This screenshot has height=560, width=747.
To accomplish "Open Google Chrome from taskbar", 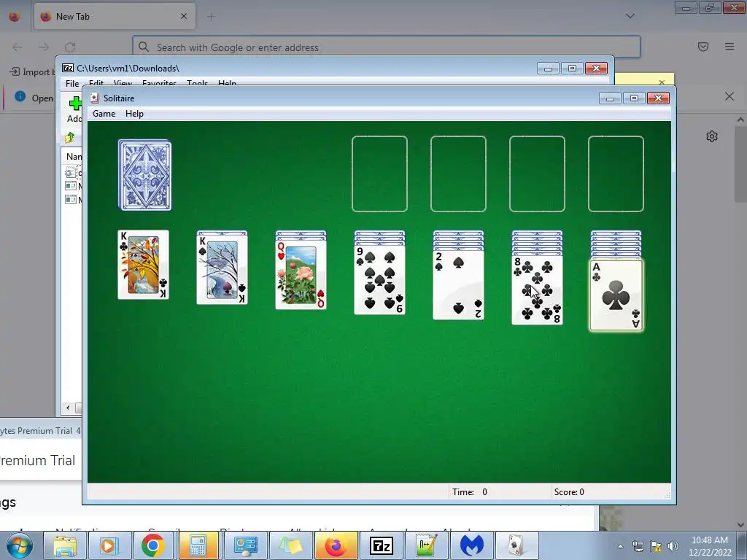I will click(152, 545).
